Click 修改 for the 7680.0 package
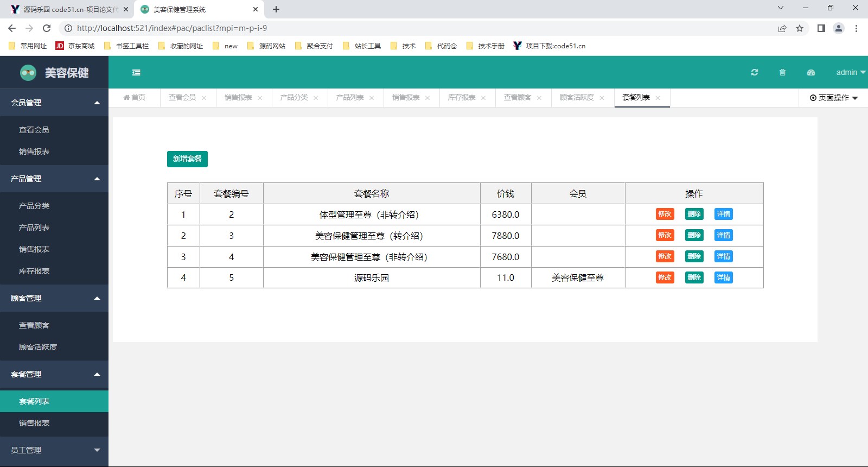The height and width of the screenshot is (467, 868). (x=665, y=256)
